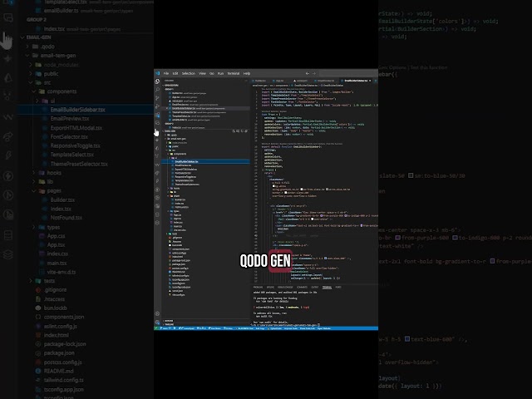Click the New File icon in explorer header
This screenshot has height=399, width=532.
point(234,131)
